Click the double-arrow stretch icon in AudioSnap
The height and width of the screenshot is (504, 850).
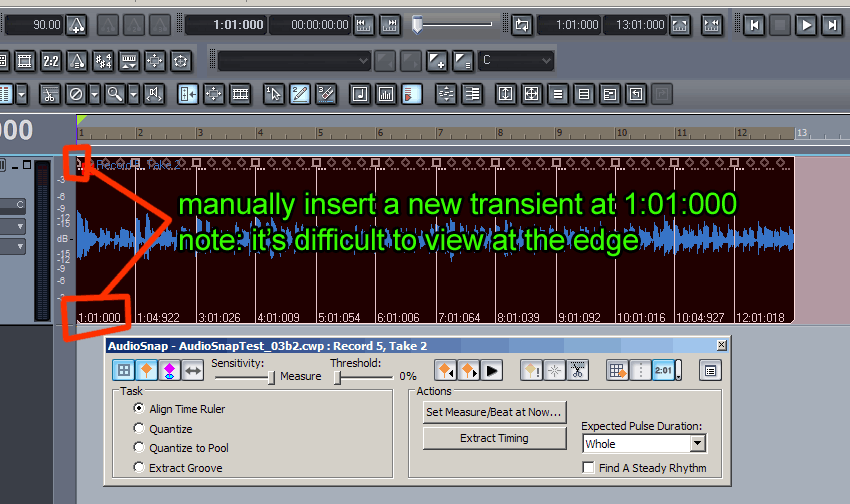[193, 370]
